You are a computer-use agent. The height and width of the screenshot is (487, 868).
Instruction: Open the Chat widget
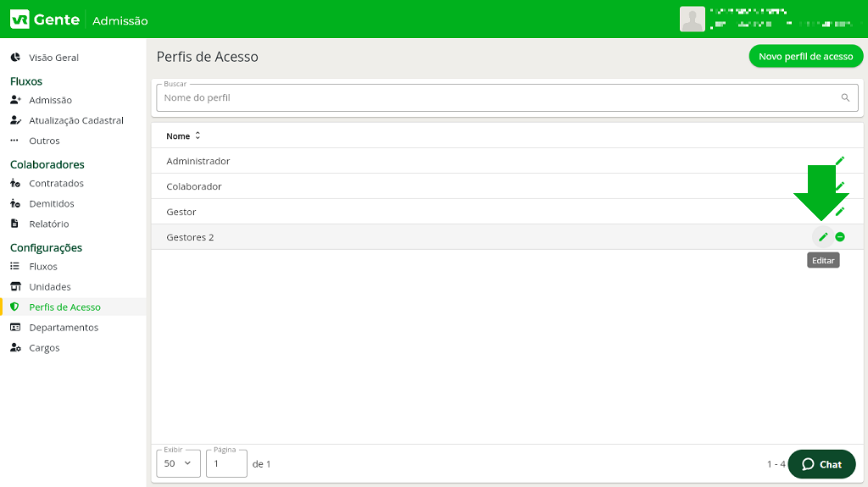click(x=821, y=464)
